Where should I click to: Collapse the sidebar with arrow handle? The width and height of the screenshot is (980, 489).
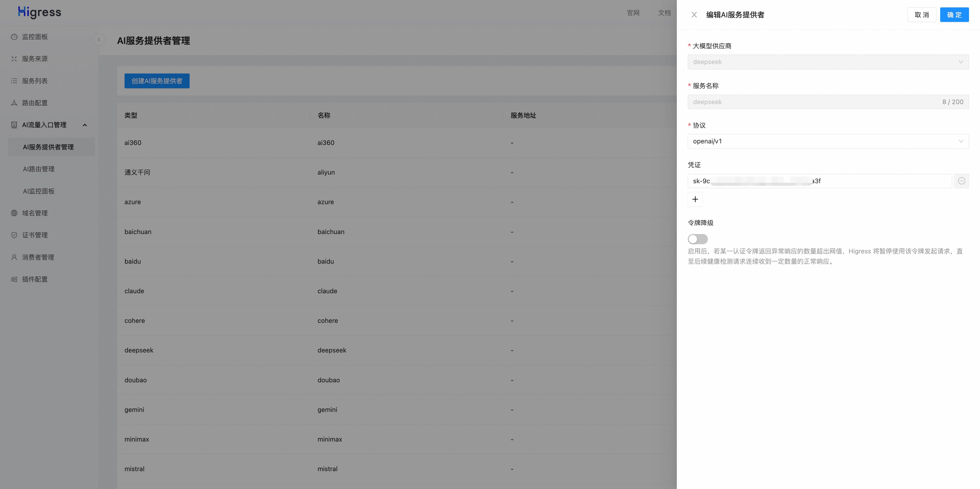point(99,40)
